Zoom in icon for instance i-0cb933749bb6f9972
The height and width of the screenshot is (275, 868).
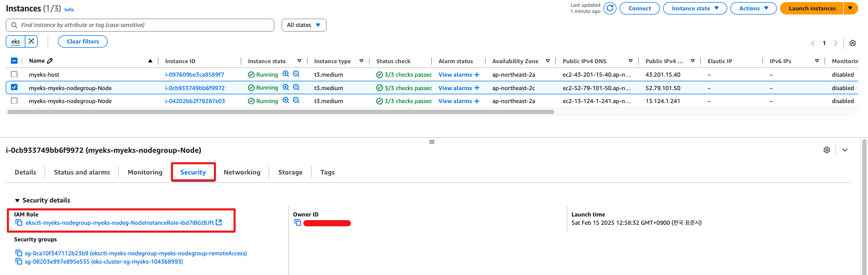286,88
